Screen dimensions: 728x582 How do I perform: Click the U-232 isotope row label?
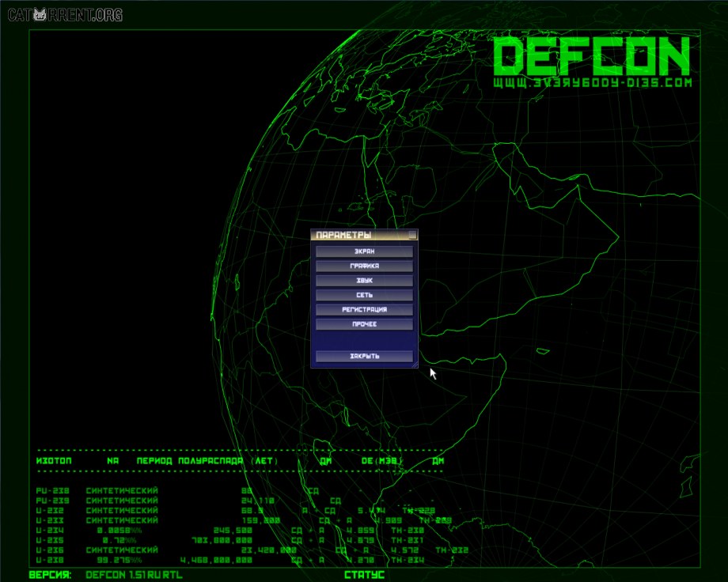pos(50,511)
